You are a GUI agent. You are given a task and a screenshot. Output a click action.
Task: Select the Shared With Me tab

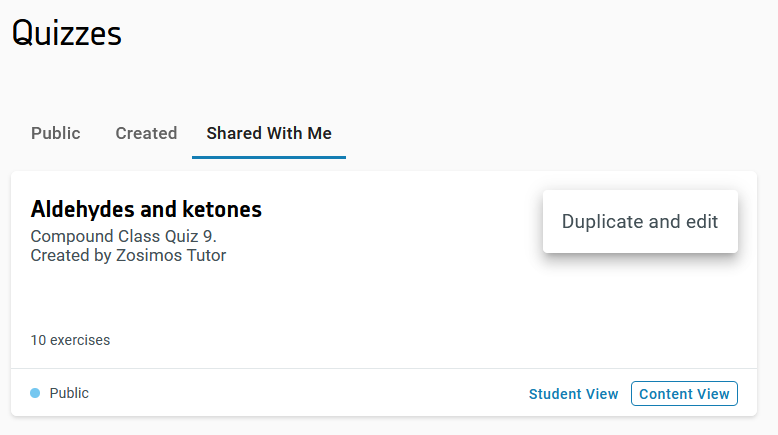pos(269,133)
